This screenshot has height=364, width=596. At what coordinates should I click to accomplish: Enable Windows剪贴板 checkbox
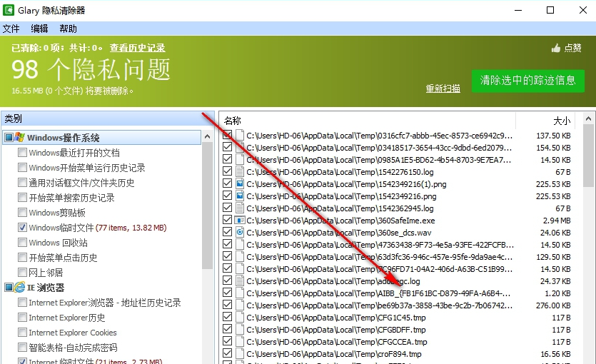22,212
